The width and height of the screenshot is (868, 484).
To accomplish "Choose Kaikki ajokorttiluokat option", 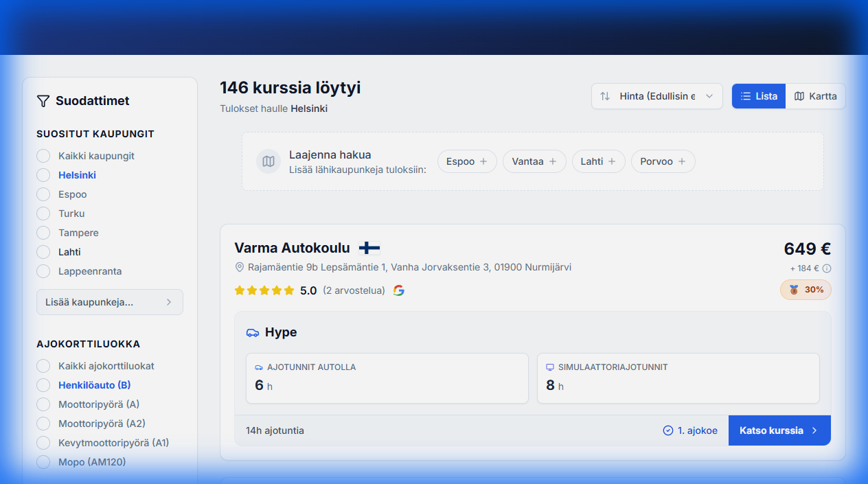I will pyautogui.click(x=42, y=366).
